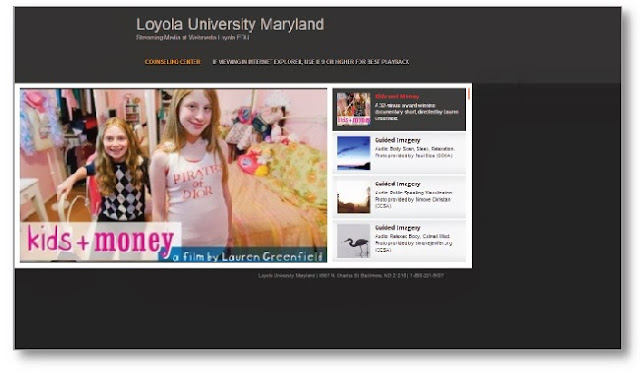Click the 'Audio: Body Scan, Sleep, Relaxation' description
The height and width of the screenshot is (378, 640).
[x=415, y=149]
